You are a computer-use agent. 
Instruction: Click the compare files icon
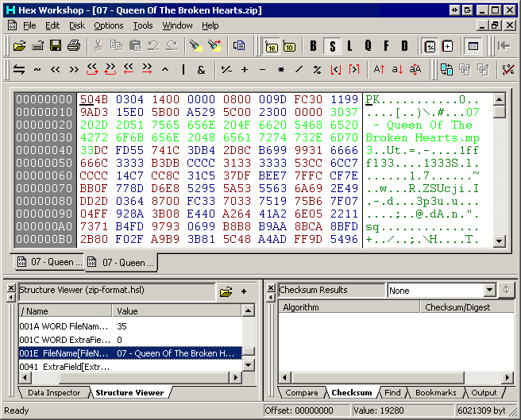pyautogui.click(x=446, y=69)
